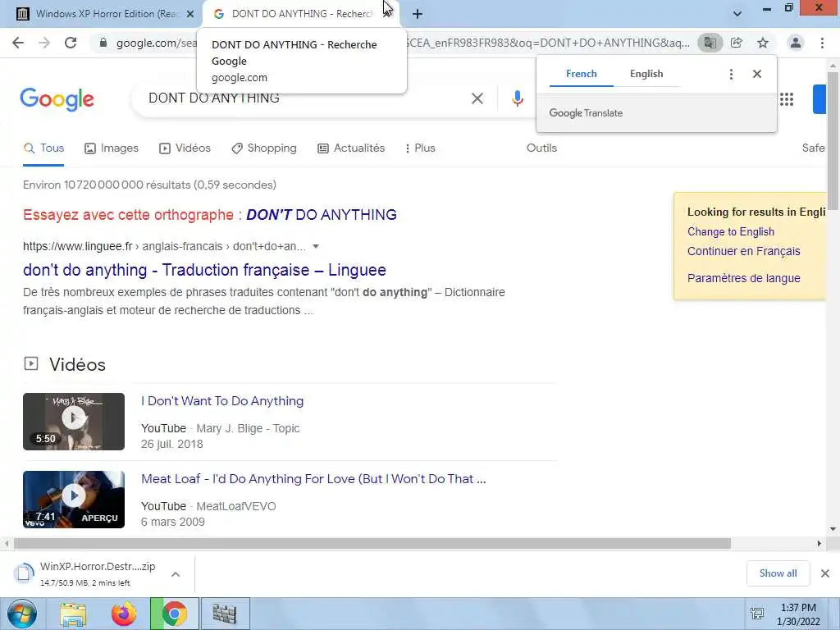This screenshot has width=840, height=630.
Task: Open Paramètres de langue link
Action: pos(743,279)
